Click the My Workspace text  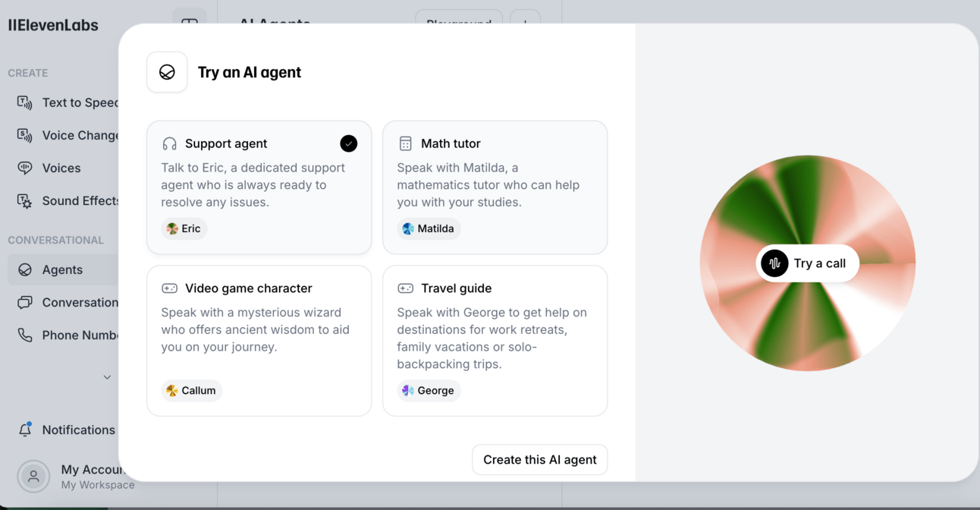point(98,485)
